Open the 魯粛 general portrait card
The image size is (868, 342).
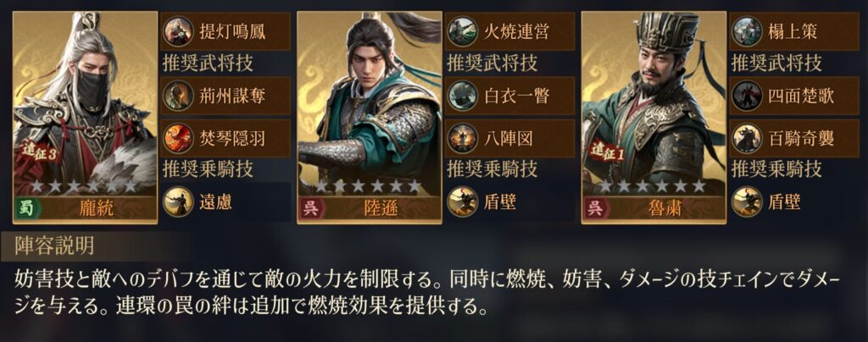654,118
